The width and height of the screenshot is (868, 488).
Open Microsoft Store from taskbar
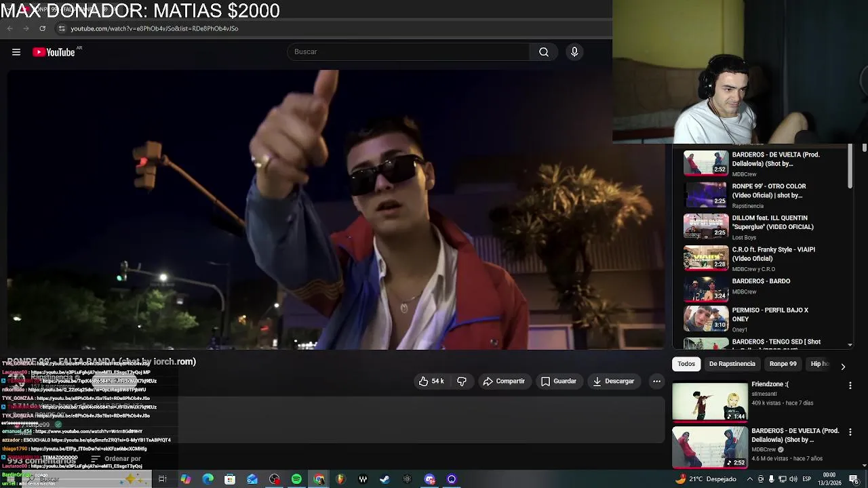point(230,479)
